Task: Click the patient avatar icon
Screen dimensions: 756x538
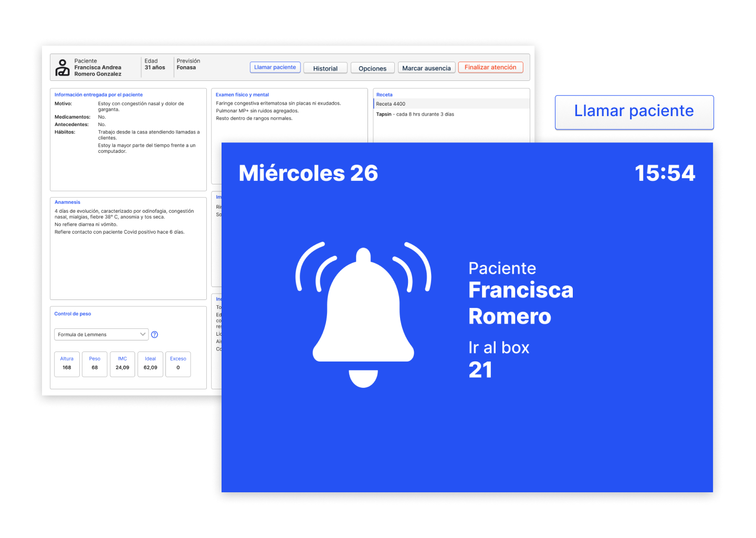Action: [62, 68]
